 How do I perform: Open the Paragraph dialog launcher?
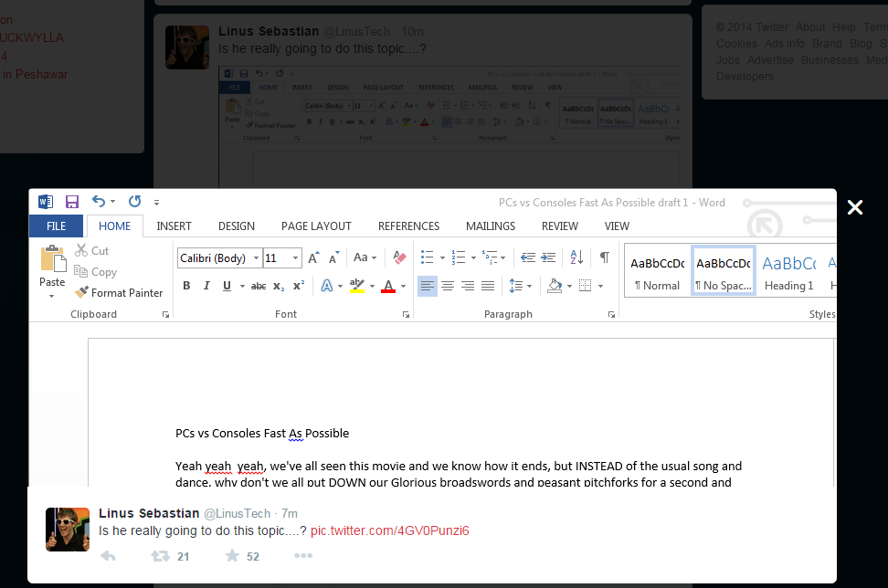(x=611, y=315)
